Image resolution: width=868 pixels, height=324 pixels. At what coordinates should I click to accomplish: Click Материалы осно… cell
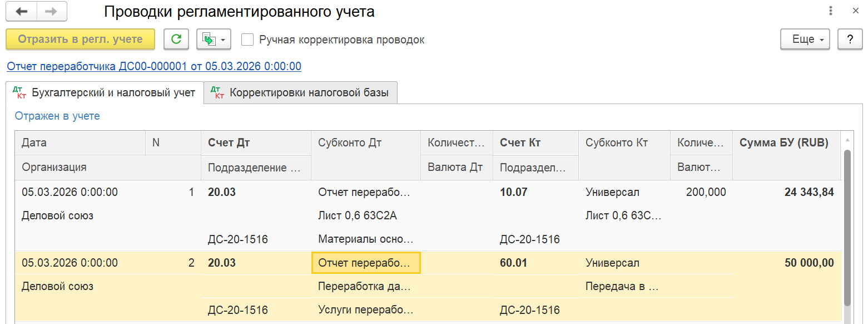click(x=366, y=239)
